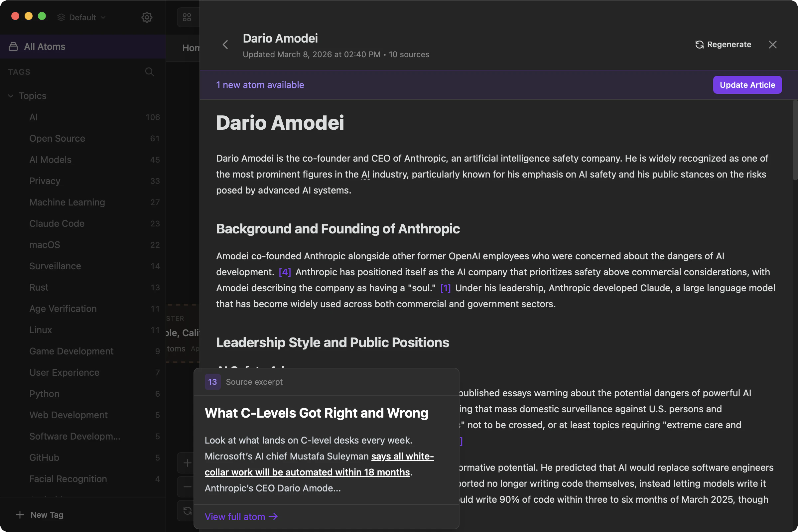Click the grid view icon
The image size is (798, 532).
pyautogui.click(x=187, y=17)
